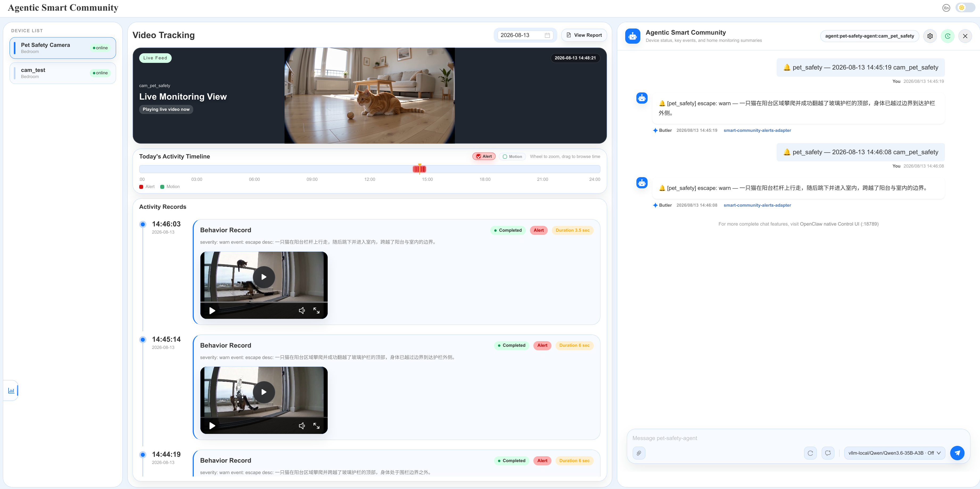Click the regenerate reload icon in chat input
The image size is (980, 489).
(810, 453)
